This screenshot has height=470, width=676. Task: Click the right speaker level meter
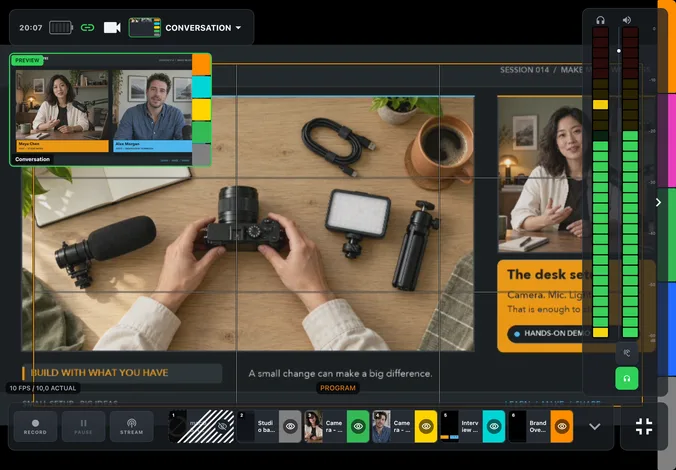click(630, 182)
